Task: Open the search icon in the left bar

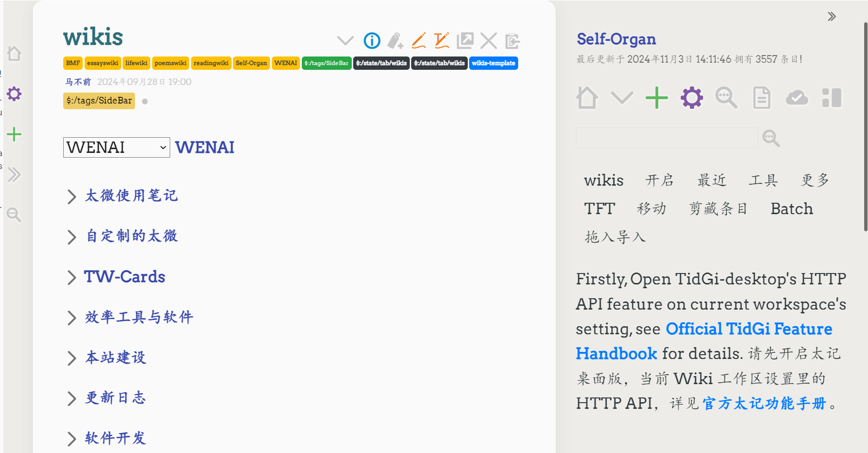Action: [x=14, y=215]
